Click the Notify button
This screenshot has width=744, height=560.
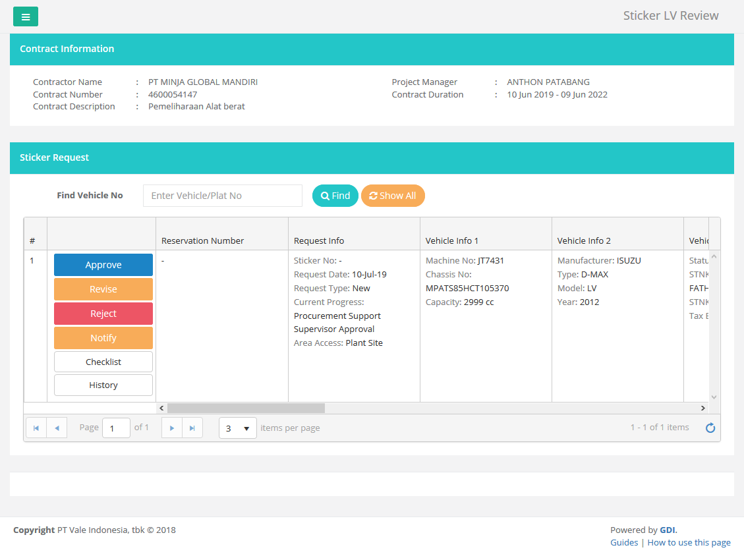103,338
